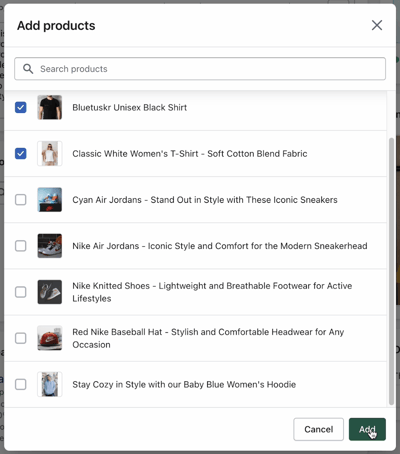Open the Bluetuskr Black Shirt thumbnail
400x454 pixels.
point(50,107)
